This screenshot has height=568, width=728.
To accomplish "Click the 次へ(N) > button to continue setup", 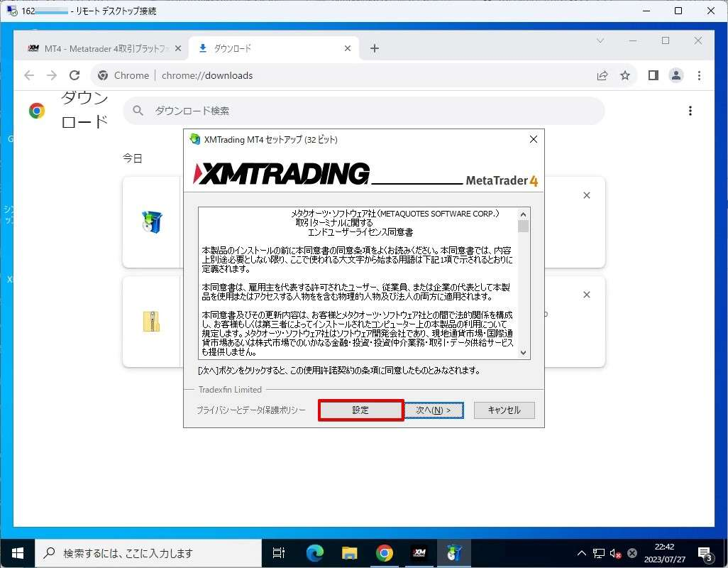I will click(x=433, y=410).
